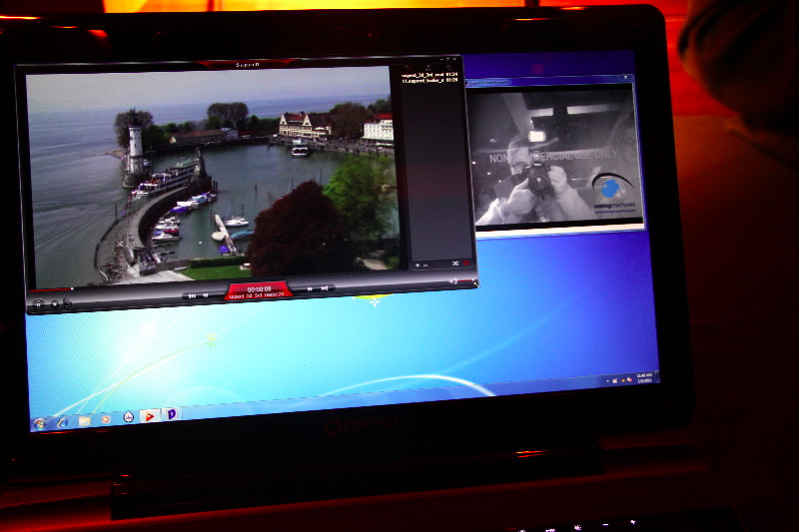The width and height of the screenshot is (799, 532).
Task: Click the red elapsed time display
Action: click(x=259, y=289)
